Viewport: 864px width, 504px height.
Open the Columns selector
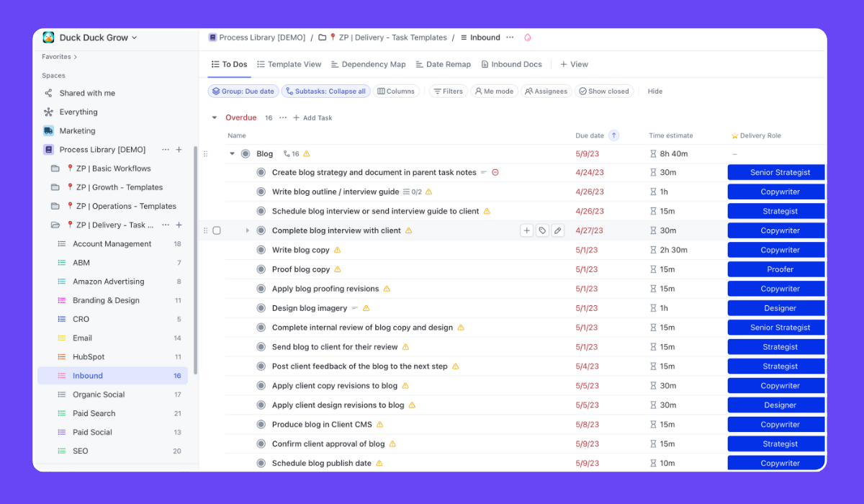tap(396, 91)
